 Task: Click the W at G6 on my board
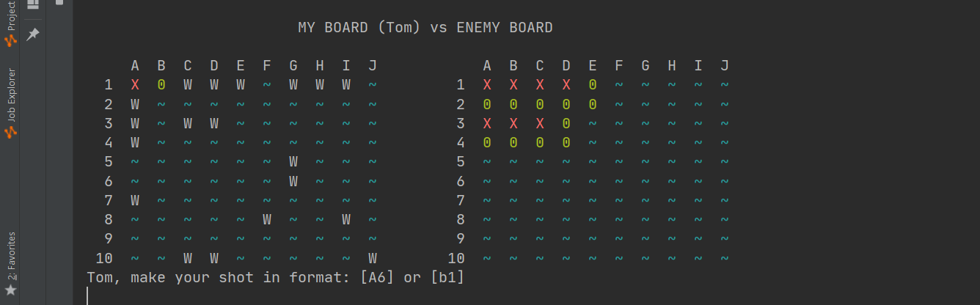pos(293,180)
